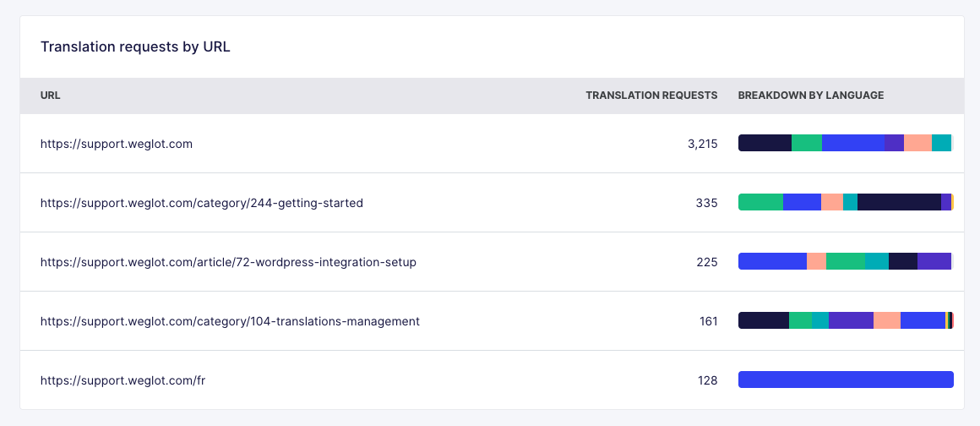Viewport: 980px width, 426px height.
Task: Click the solid blue bar in the /fr row
Action: click(846, 380)
